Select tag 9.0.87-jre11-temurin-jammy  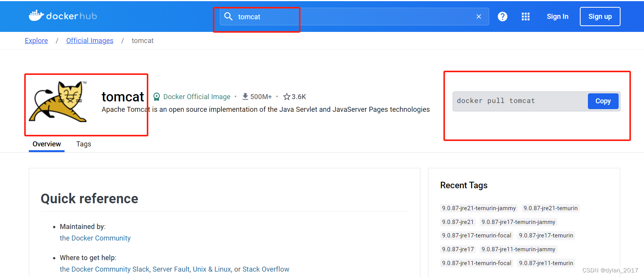tap(518, 249)
